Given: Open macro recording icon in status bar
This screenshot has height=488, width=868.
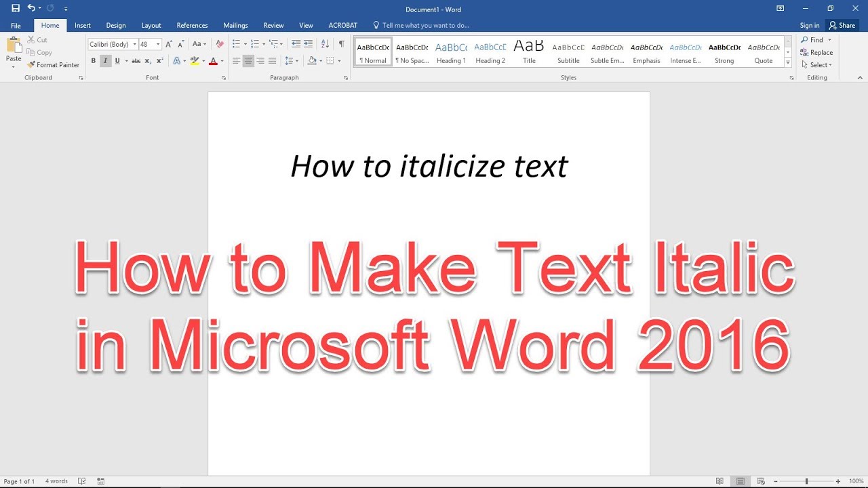Looking at the screenshot, I should click(x=101, y=481).
